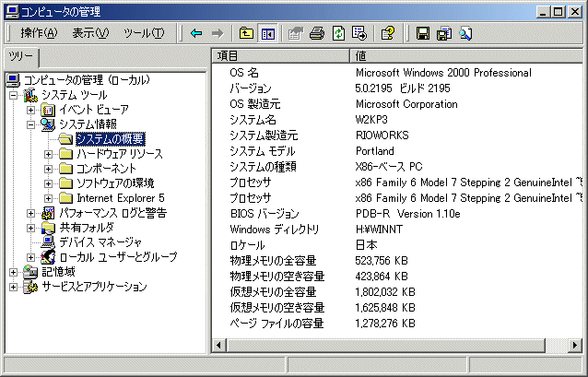Expand the コンポーネント folder
This screenshot has width=588, height=377.
[x=48, y=169]
